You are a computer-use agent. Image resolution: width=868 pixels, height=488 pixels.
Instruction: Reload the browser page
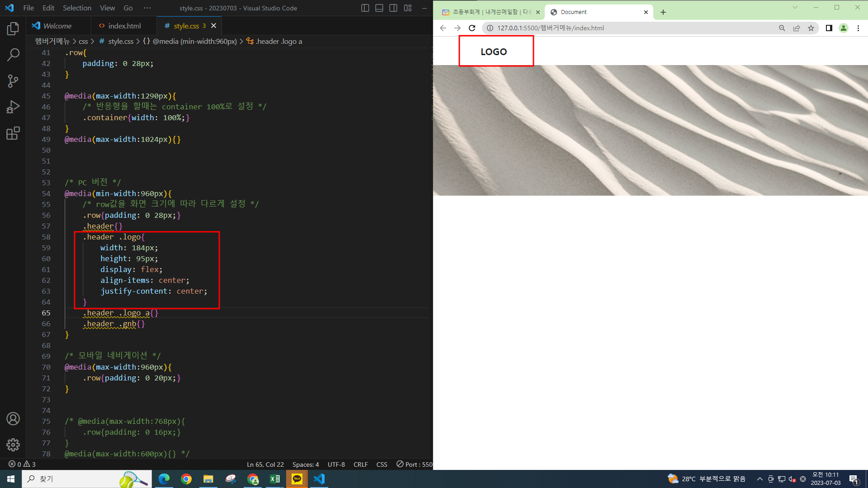point(472,28)
